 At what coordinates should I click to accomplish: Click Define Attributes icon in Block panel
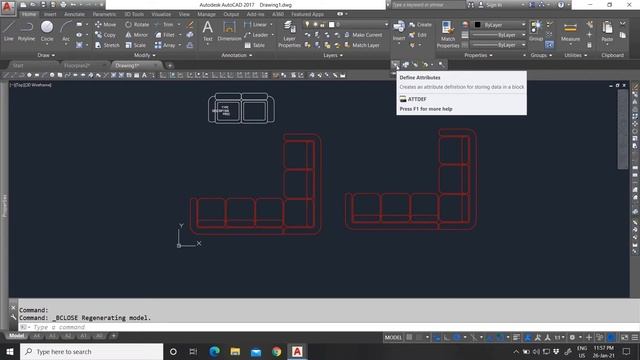click(395, 64)
